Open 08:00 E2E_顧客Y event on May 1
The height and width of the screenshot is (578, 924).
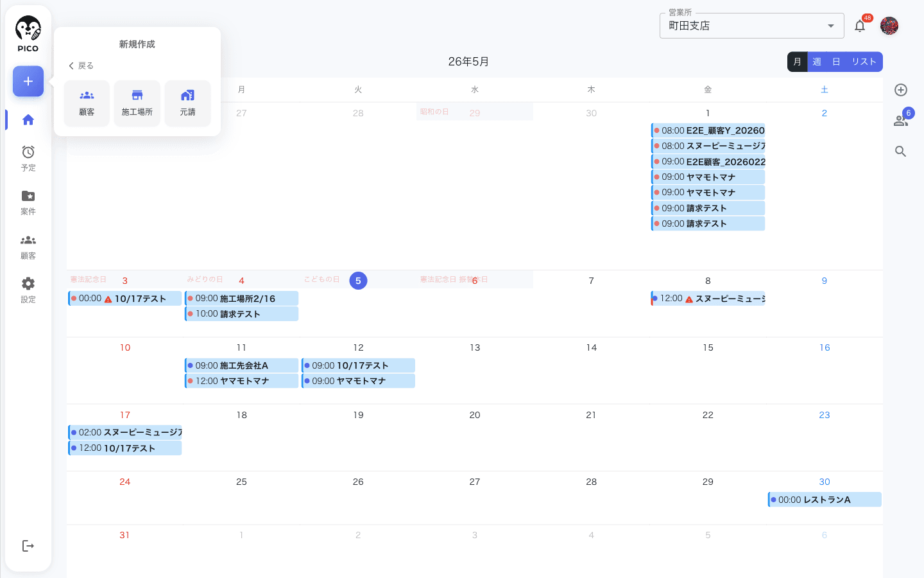pyautogui.click(x=708, y=130)
